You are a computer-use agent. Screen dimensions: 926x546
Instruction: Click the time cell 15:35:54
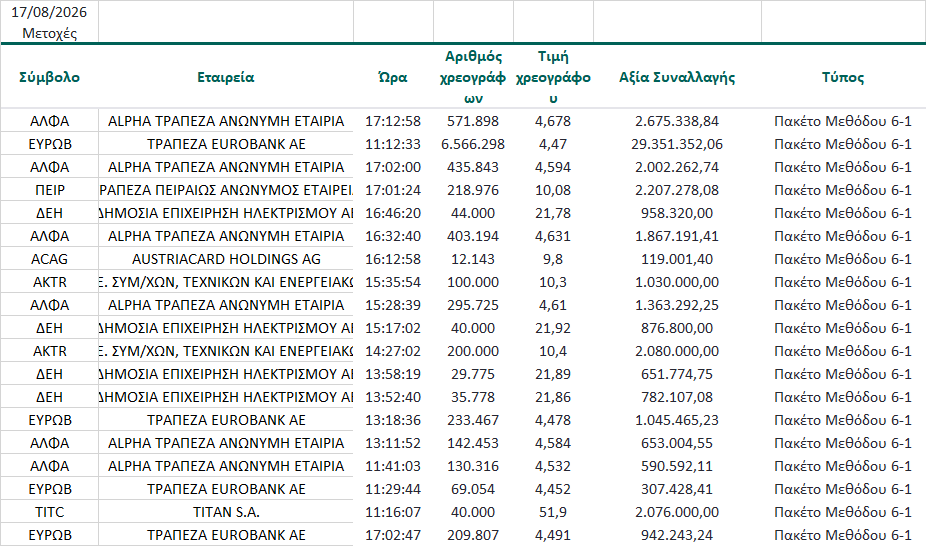[393, 282]
